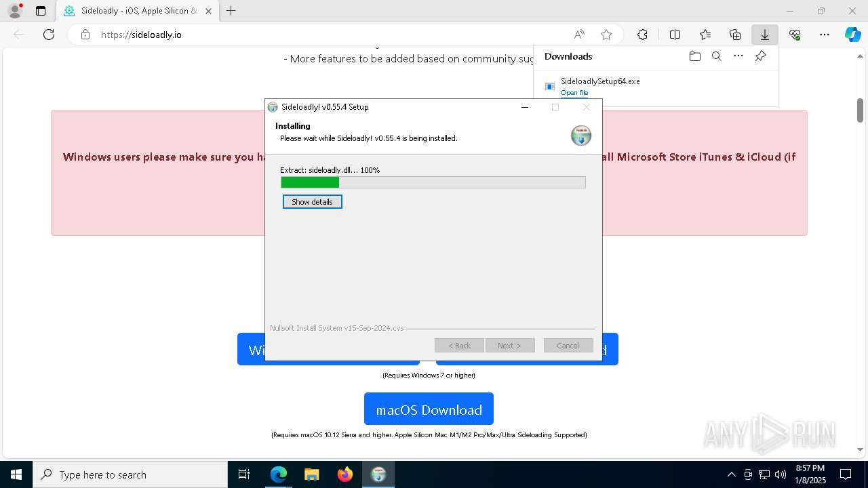The height and width of the screenshot is (488, 868).
Task: Go back to previous page
Action: click(19, 35)
